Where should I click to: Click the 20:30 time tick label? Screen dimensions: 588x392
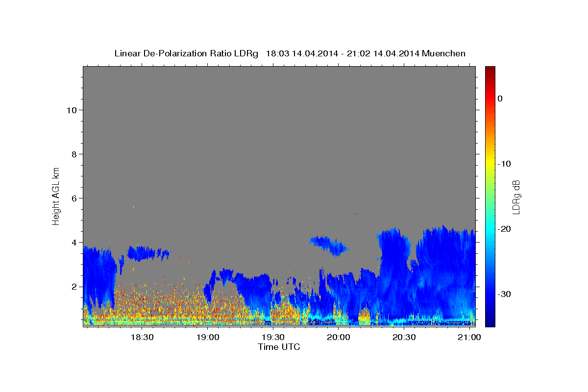pyautogui.click(x=404, y=338)
